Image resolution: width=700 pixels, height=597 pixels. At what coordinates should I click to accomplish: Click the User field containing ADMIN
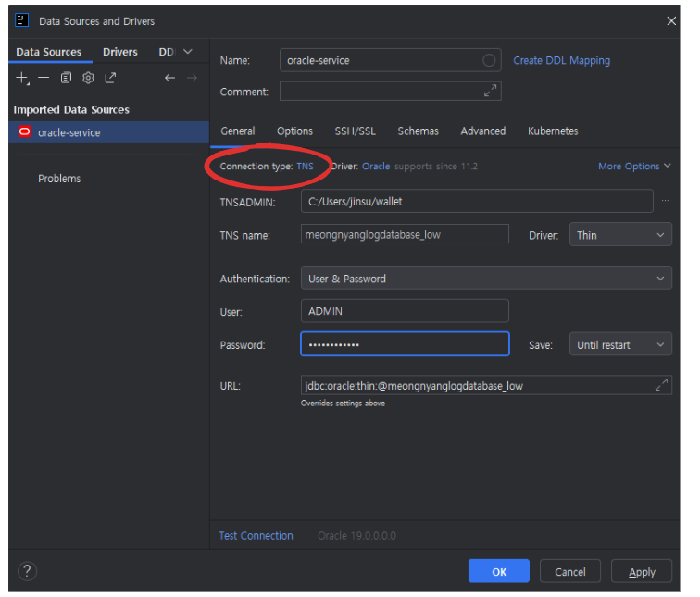pyautogui.click(x=405, y=311)
